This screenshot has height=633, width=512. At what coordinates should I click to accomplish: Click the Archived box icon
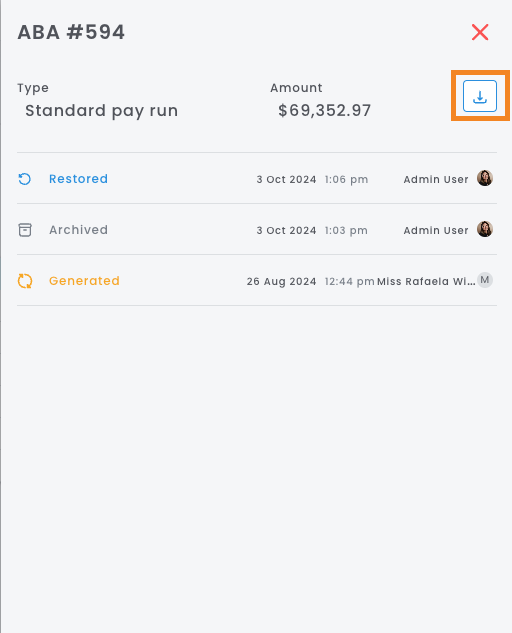25,230
